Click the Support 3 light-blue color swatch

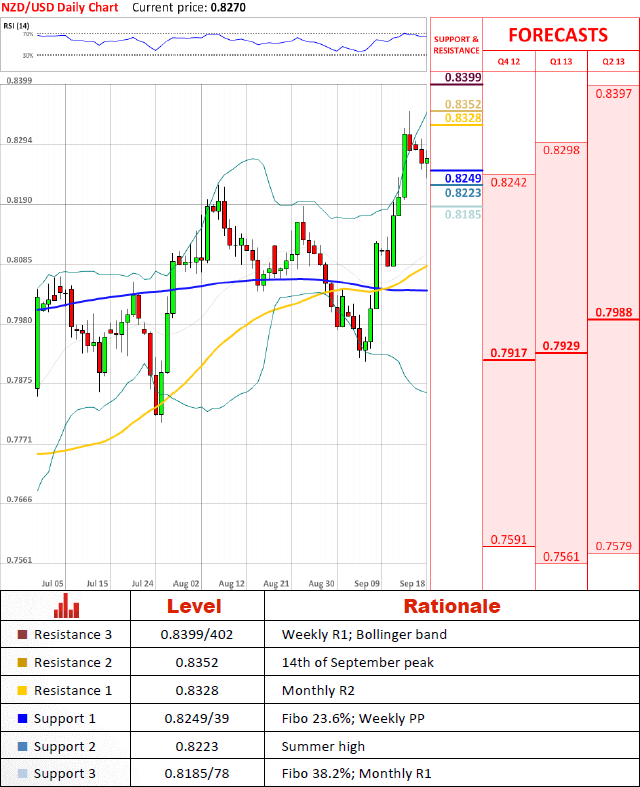tap(22, 773)
